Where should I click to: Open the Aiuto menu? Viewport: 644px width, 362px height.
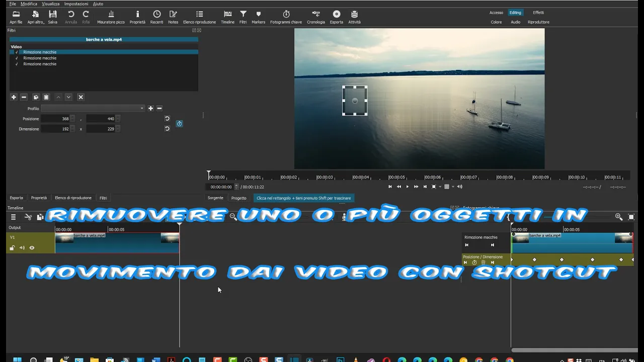pyautogui.click(x=98, y=4)
